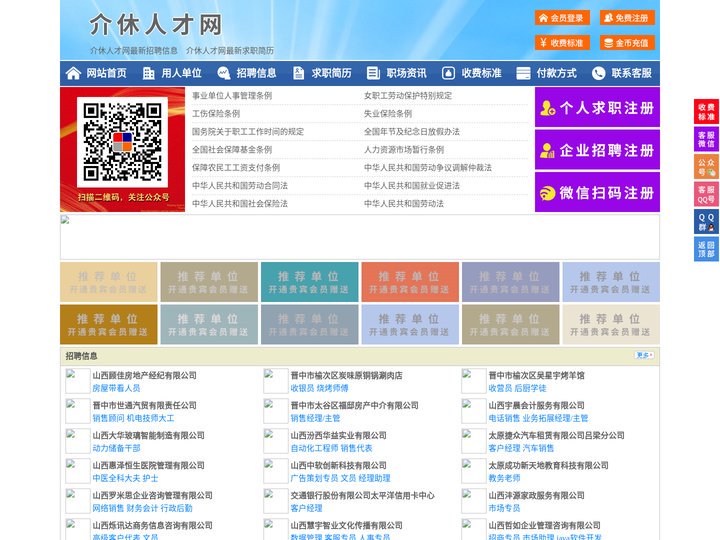The width and height of the screenshot is (720, 540).
Task: Click the 介休人才网 site logo
Action: pyautogui.click(x=156, y=24)
